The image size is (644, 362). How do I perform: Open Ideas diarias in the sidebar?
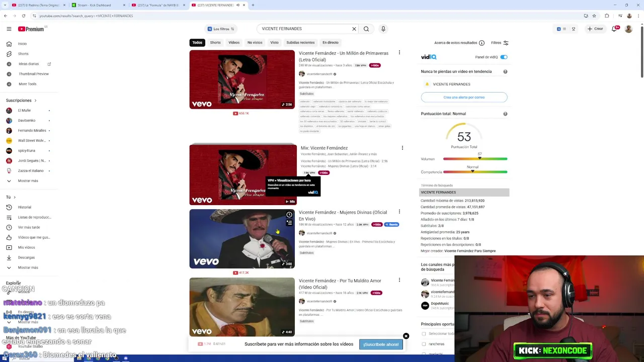[x=28, y=64]
